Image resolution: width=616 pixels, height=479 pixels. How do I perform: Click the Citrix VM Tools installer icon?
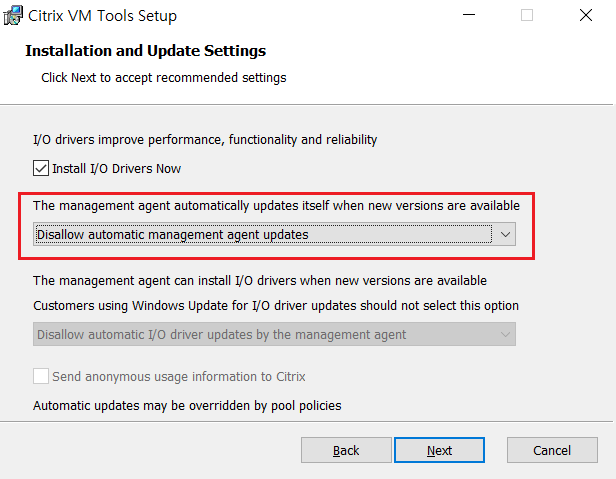13,16
